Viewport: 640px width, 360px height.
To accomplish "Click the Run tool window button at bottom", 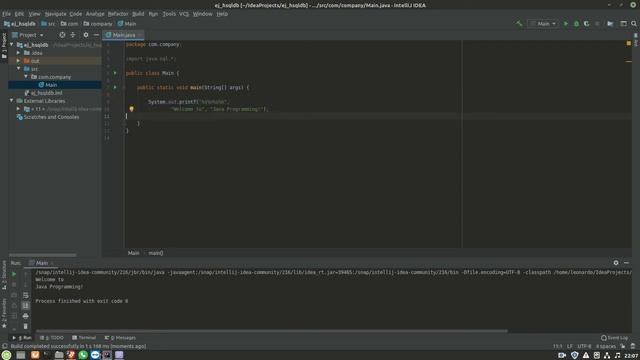I will tap(22, 338).
